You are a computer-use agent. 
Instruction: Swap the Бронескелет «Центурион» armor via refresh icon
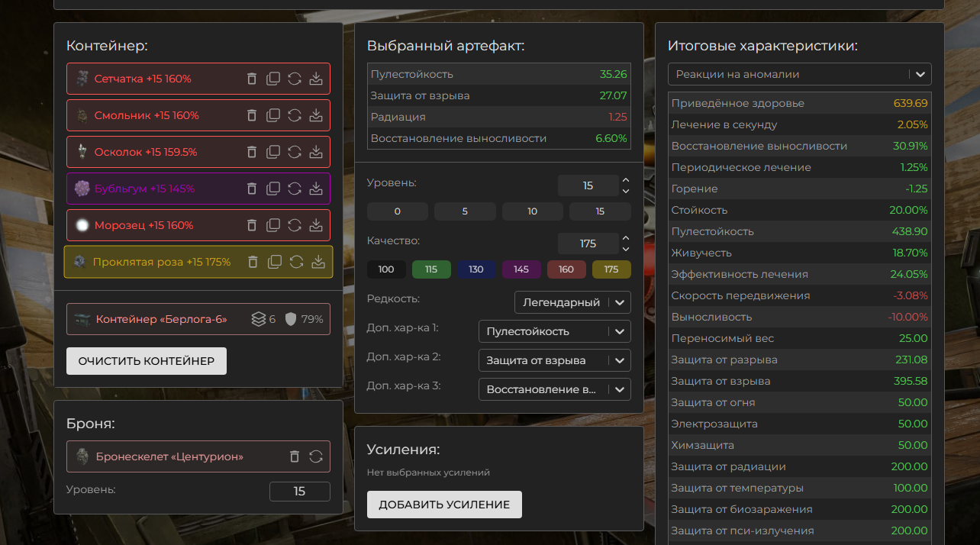[x=316, y=456]
